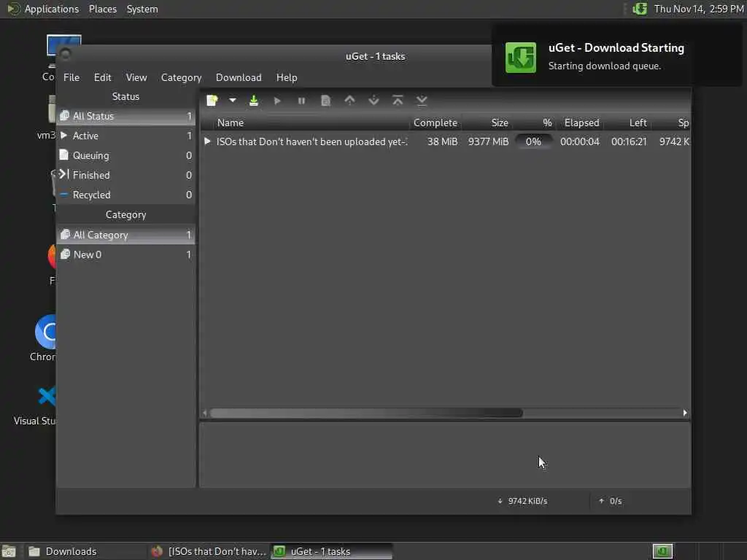This screenshot has width=747, height=560.
Task: Open the Category menu
Action: [181, 77]
